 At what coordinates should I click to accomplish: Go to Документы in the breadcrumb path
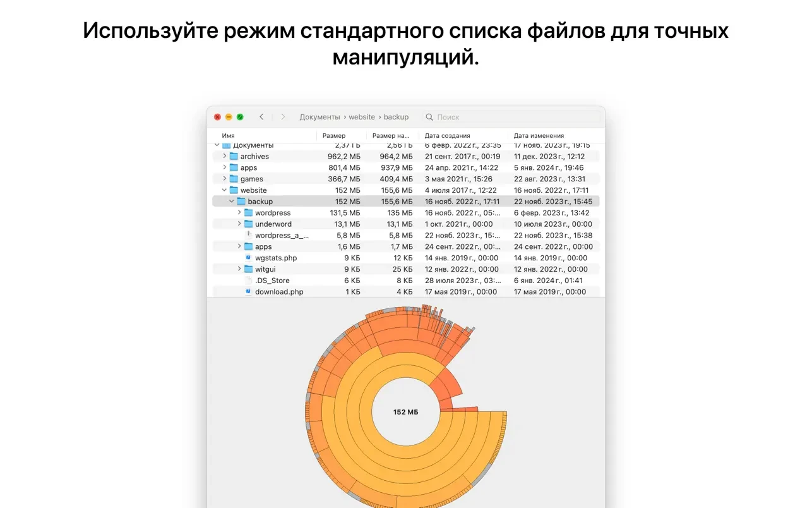pos(319,117)
